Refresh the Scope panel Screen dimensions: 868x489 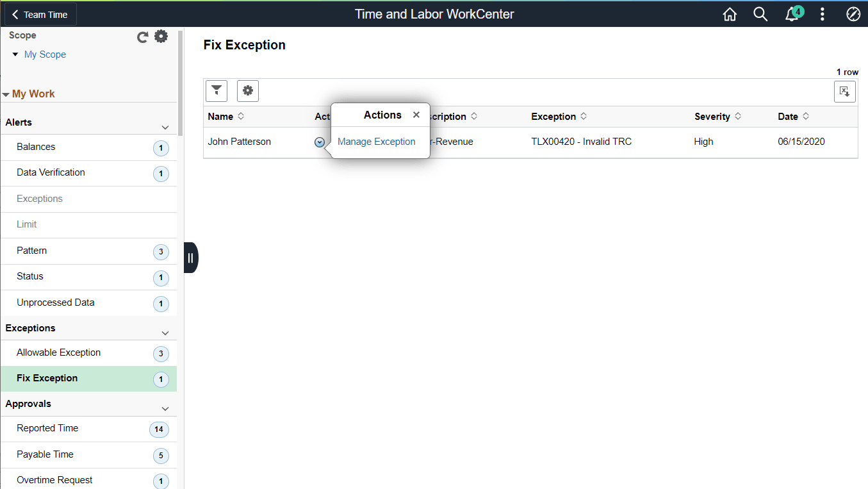point(142,37)
